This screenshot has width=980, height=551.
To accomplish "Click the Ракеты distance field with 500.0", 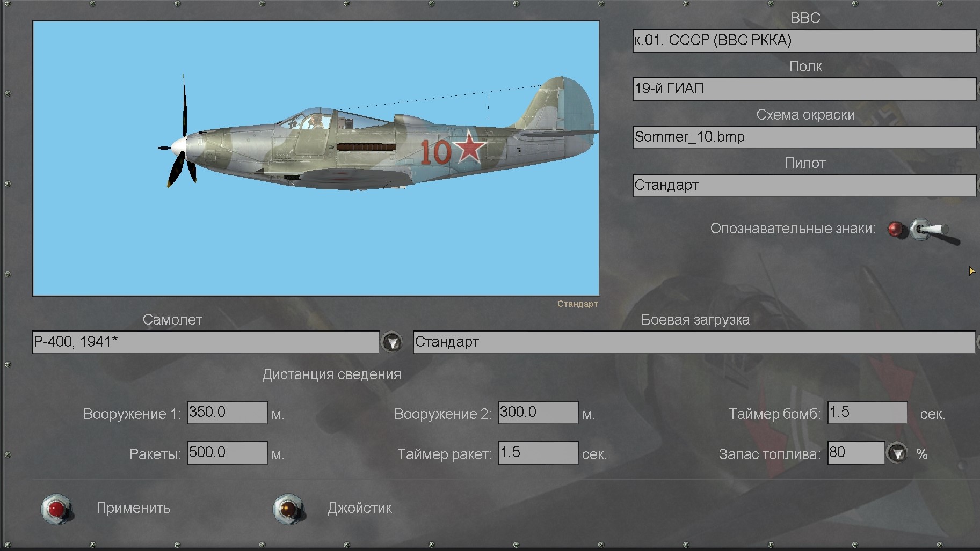I will click(227, 453).
